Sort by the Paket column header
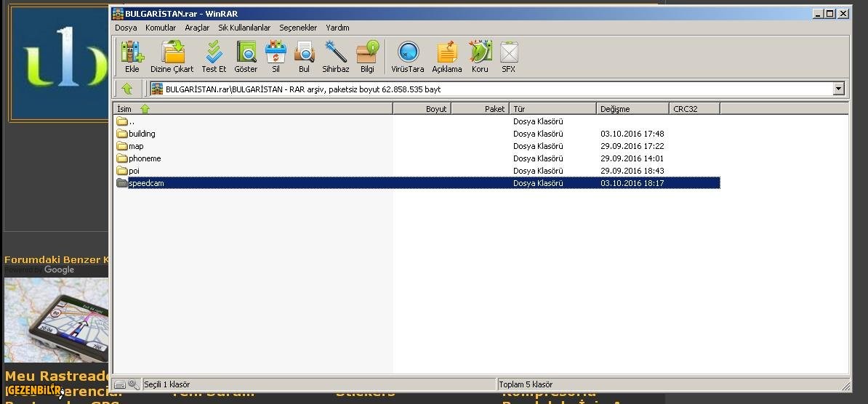This screenshot has height=404, width=868. [x=480, y=109]
